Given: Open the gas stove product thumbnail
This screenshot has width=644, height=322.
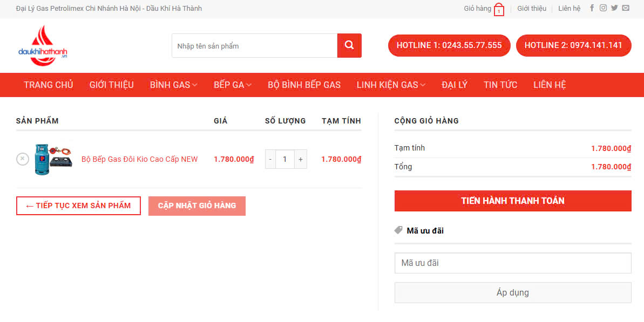Looking at the screenshot, I should pyautogui.click(x=53, y=159).
